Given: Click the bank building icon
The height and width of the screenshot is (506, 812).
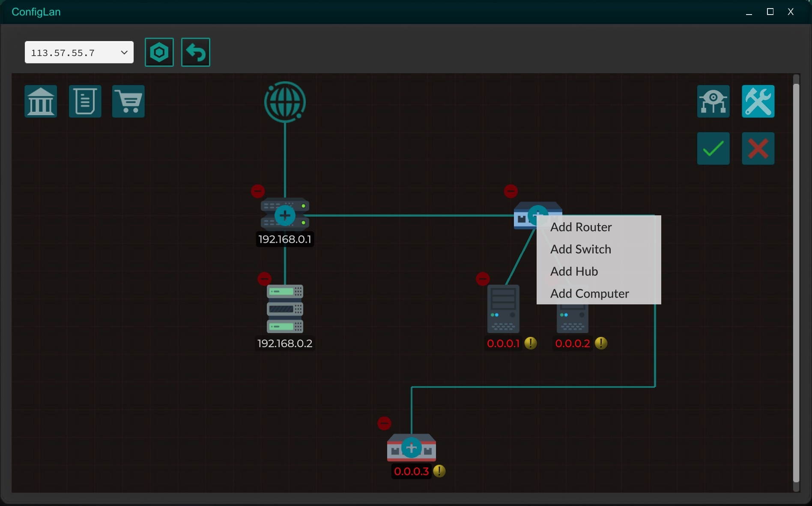Looking at the screenshot, I should click(x=41, y=101).
